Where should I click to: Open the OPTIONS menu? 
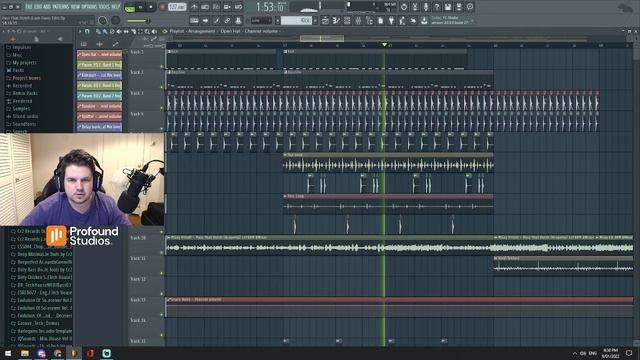[89, 7]
